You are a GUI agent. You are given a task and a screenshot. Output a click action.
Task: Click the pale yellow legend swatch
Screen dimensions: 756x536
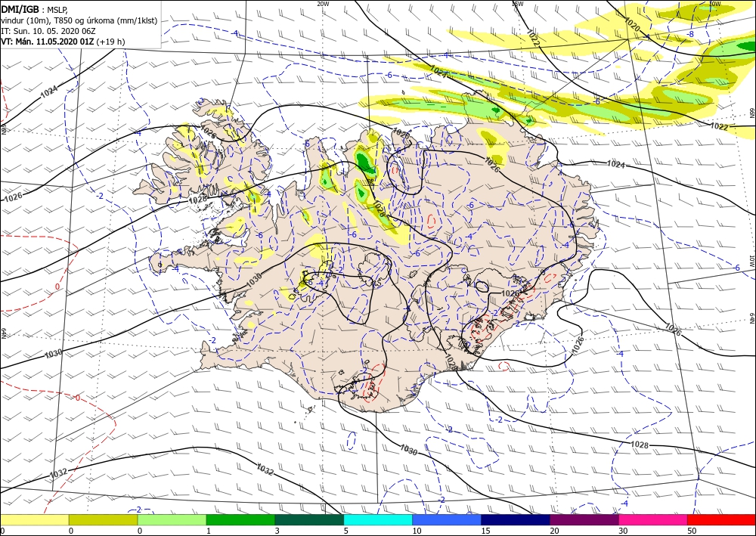34,519
